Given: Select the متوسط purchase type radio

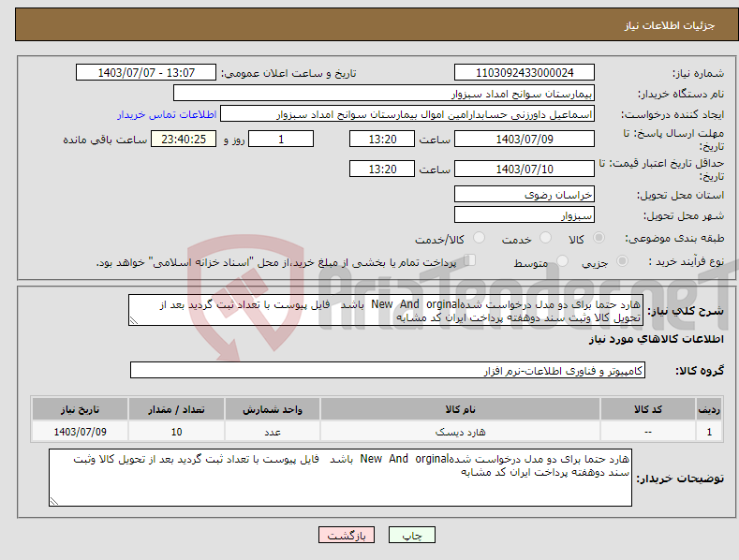Looking at the screenshot, I should (562, 261).
